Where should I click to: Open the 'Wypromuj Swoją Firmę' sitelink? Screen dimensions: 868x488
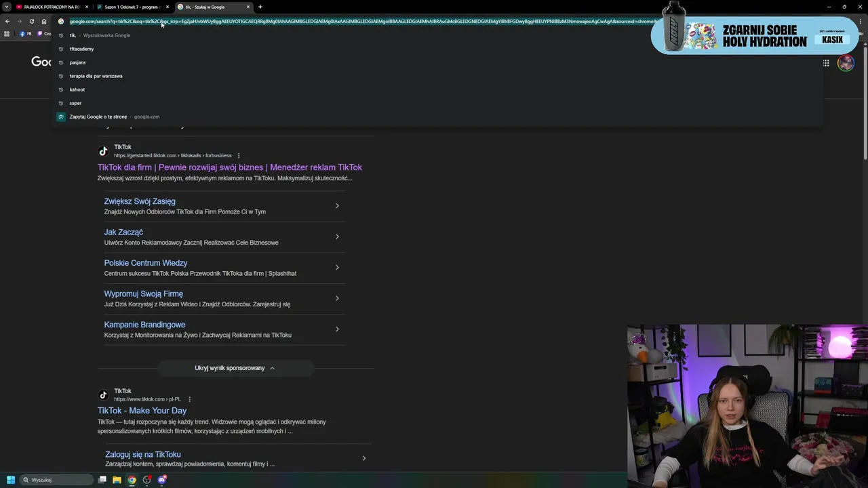pyautogui.click(x=144, y=293)
